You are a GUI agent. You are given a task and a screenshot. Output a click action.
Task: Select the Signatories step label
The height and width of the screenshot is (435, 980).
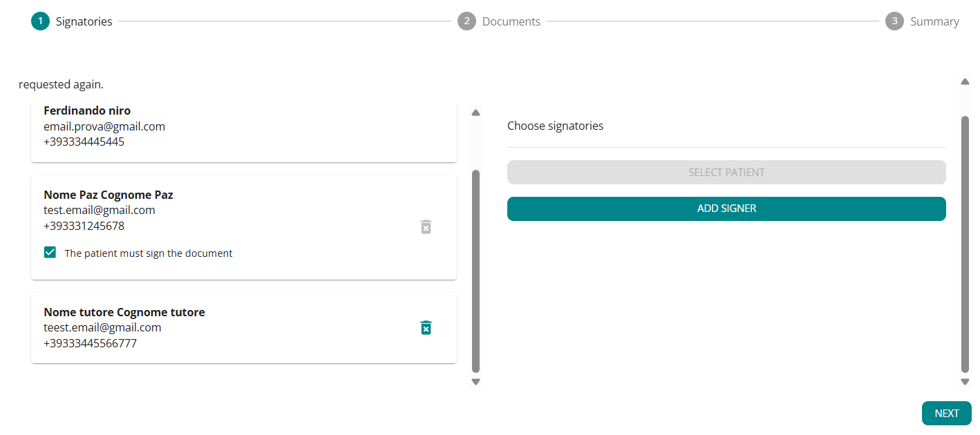pos(84,21)
